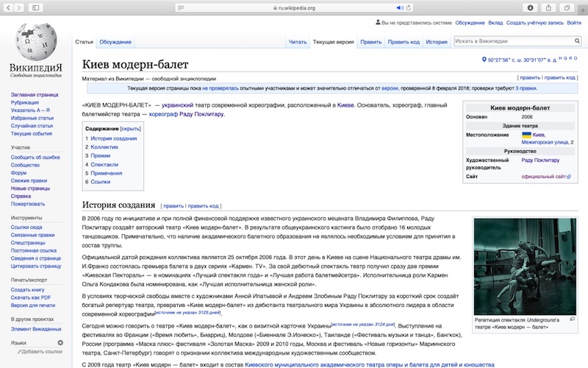
Task: Click Добавить ссылки under Языки
Action: (x=42, y=352)
